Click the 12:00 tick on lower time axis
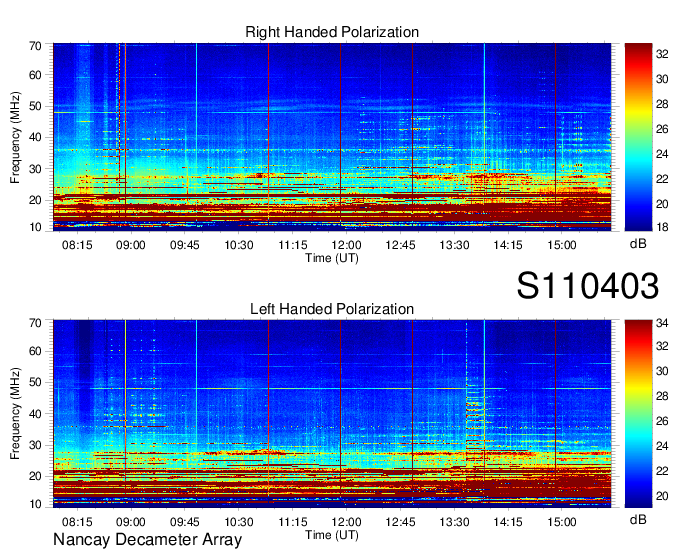Screen dimensions: 680x552 point(347,522)
